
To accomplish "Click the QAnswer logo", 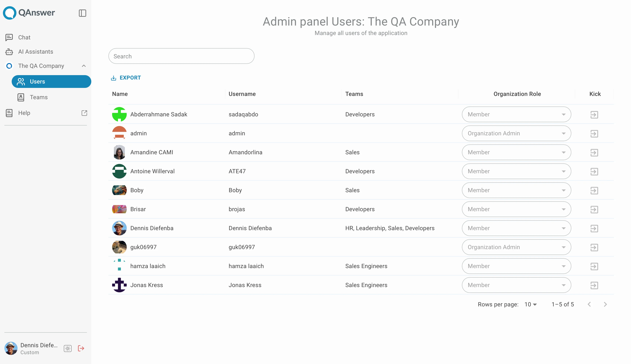I will (x=29, y=13).
